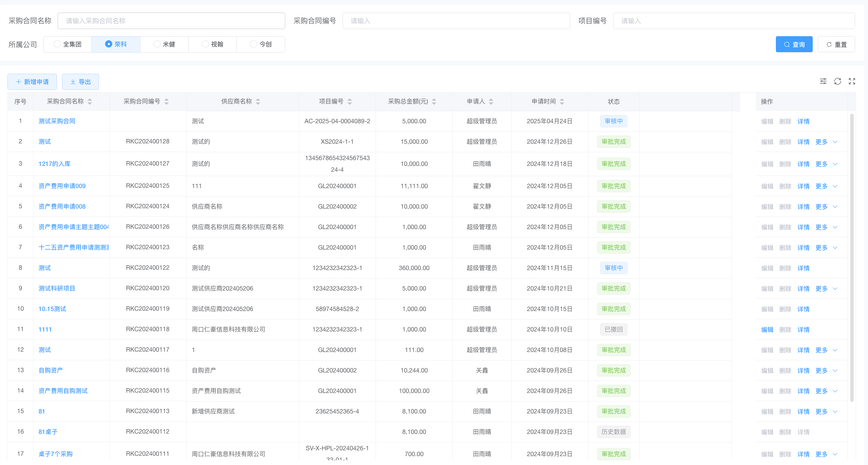Image resolution: width=868 pixels, height=465 pixels.
Task: Toggle fullscreen table view icon
Action: click(x=852, y=81)
